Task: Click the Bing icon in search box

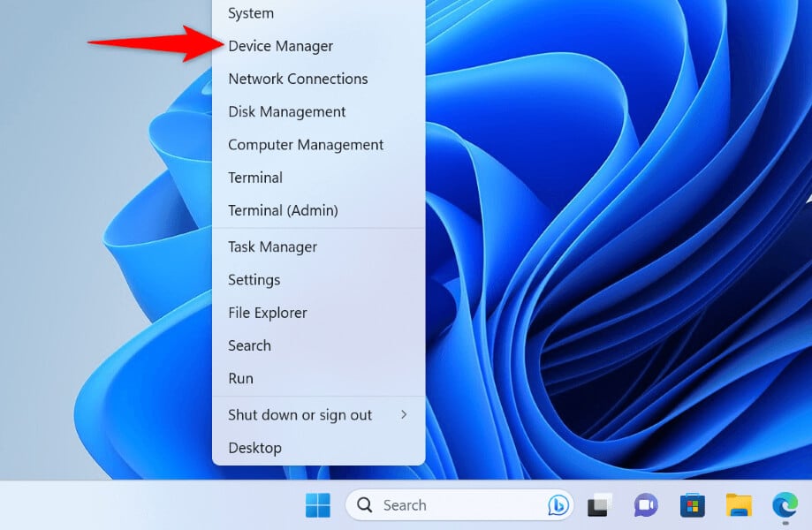Action: [x=558, y=504]
